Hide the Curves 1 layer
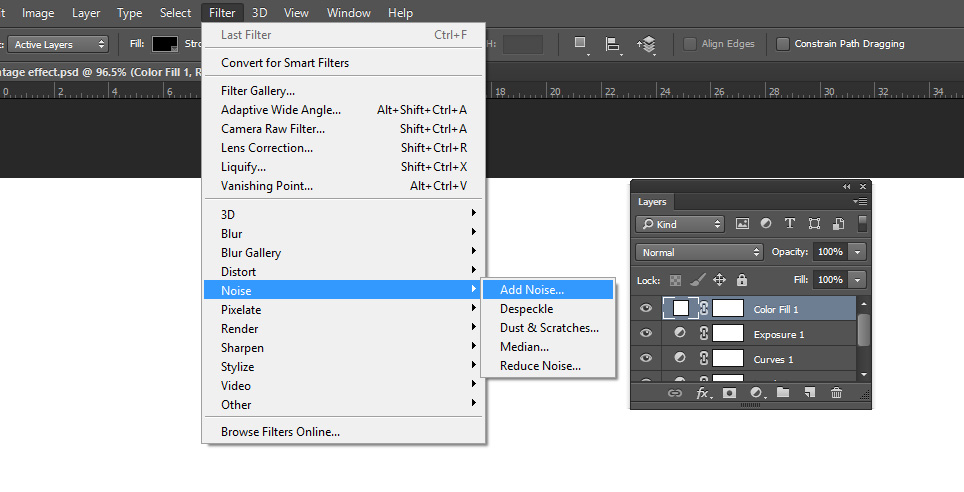 [646, 358]
